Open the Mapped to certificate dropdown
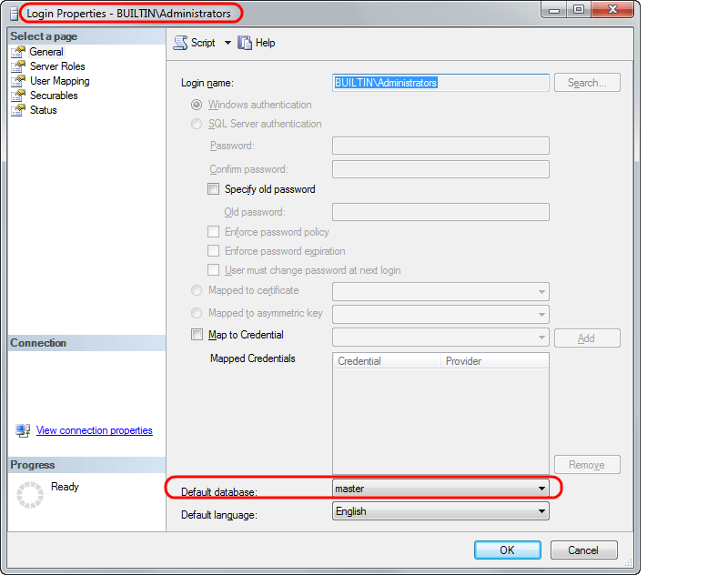 440,291
